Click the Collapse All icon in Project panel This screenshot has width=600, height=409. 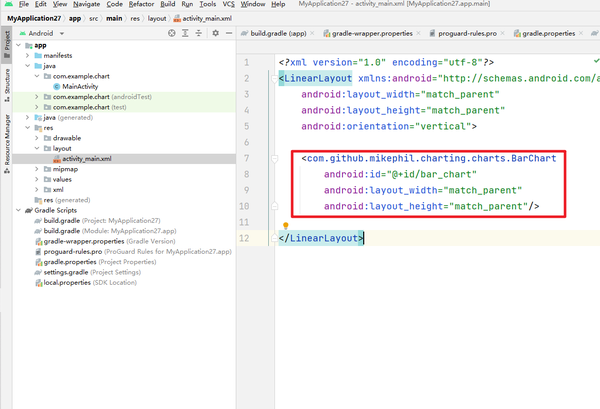199,33
